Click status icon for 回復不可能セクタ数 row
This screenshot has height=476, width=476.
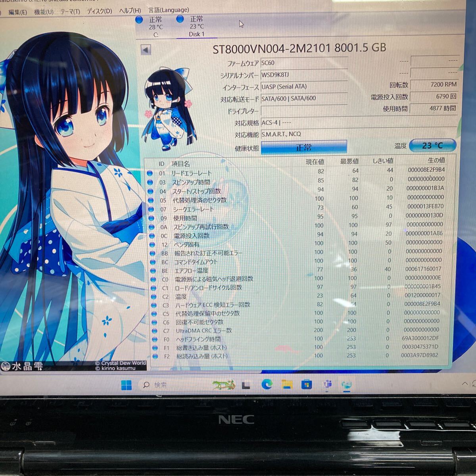pos(155,322)
